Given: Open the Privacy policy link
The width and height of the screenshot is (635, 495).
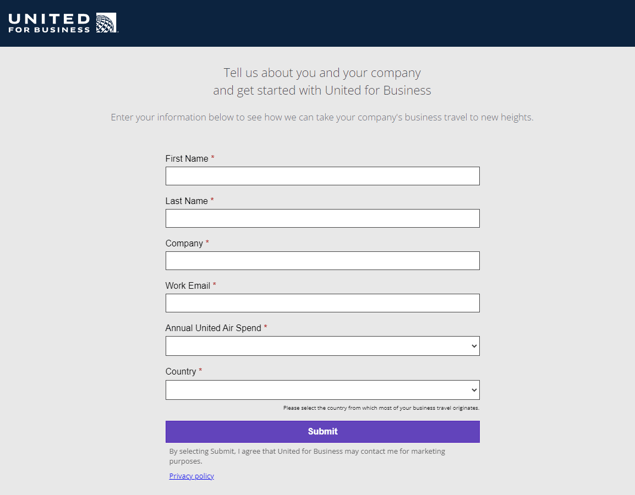Looking at the screenshot, I should pyautogui.click(x=191, y=476).
